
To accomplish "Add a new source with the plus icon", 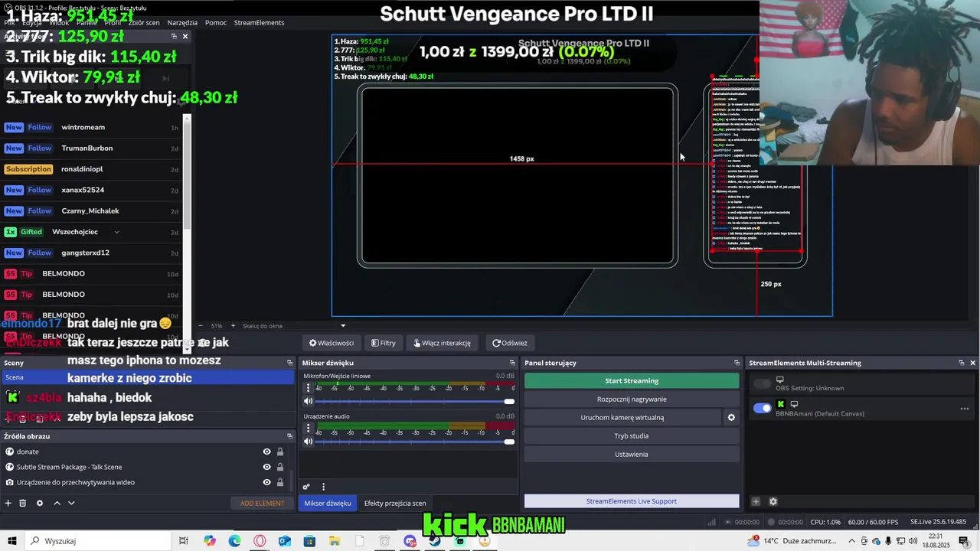I will pyautogui.click(x=8, y=503).
